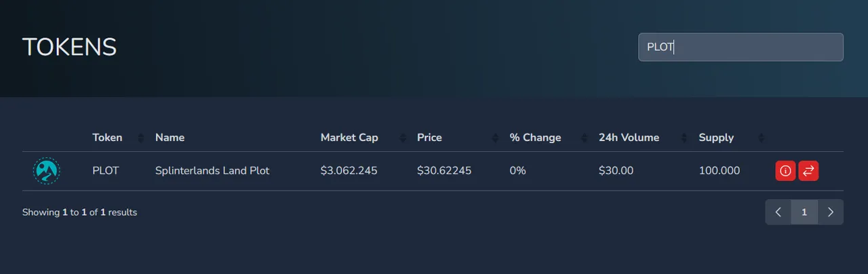Sort by Supply column sort arrows
Screen dimensions: 868x274
[x=761, y=138]
